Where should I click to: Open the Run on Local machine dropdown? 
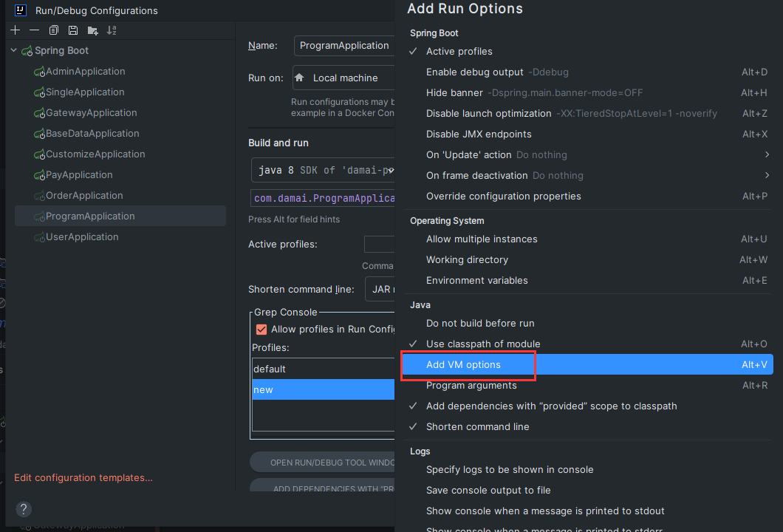coord(343,78)
